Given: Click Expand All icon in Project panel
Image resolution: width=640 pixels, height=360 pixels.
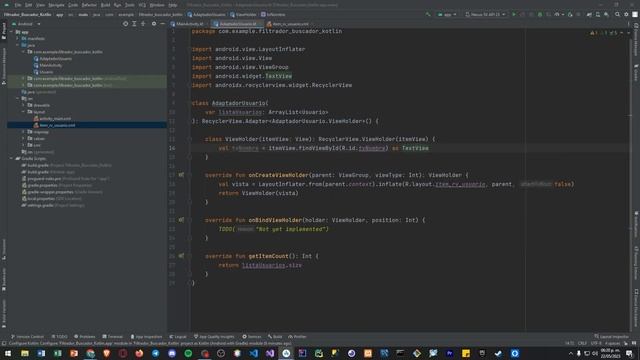Looking at the screenshot, I should tap(134, 24).
